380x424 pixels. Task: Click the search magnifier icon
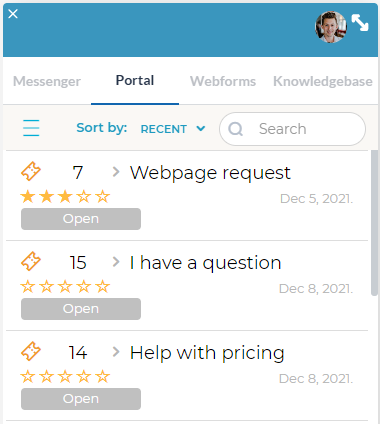pyautogui.click(x=236, y=129)
